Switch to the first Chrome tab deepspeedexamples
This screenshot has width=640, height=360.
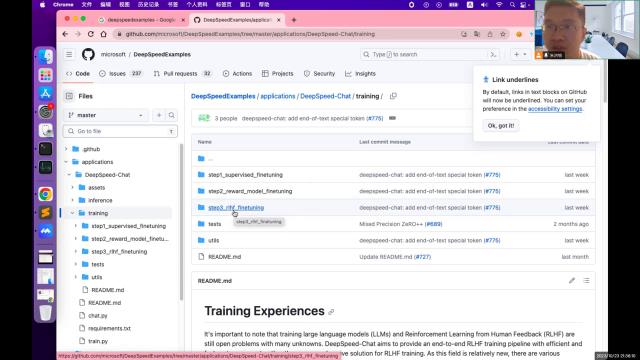click(x=141, y=20)
